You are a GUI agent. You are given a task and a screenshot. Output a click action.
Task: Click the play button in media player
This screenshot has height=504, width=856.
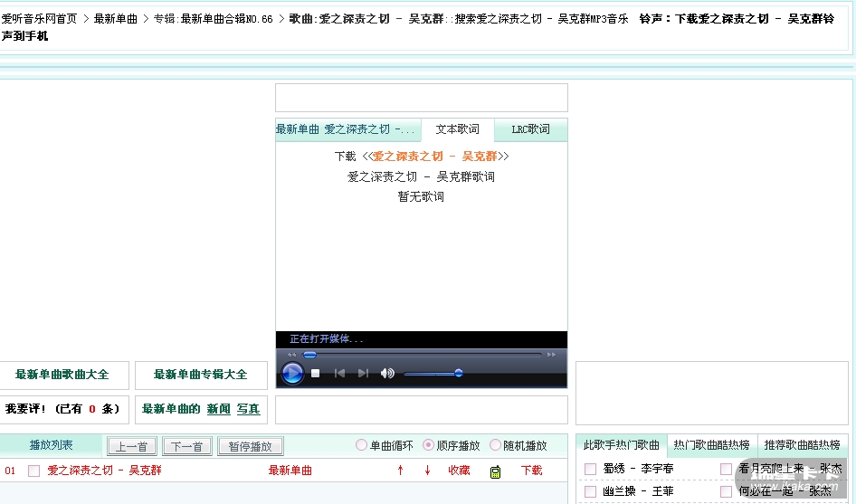tap(292, 374)
